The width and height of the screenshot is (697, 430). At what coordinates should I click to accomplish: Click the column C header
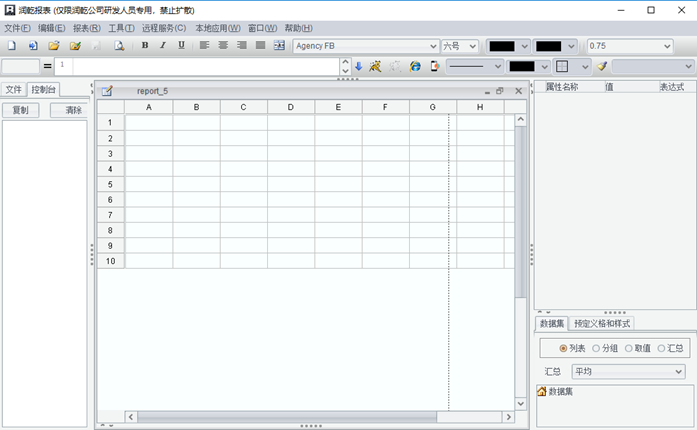tap(243, 107)
